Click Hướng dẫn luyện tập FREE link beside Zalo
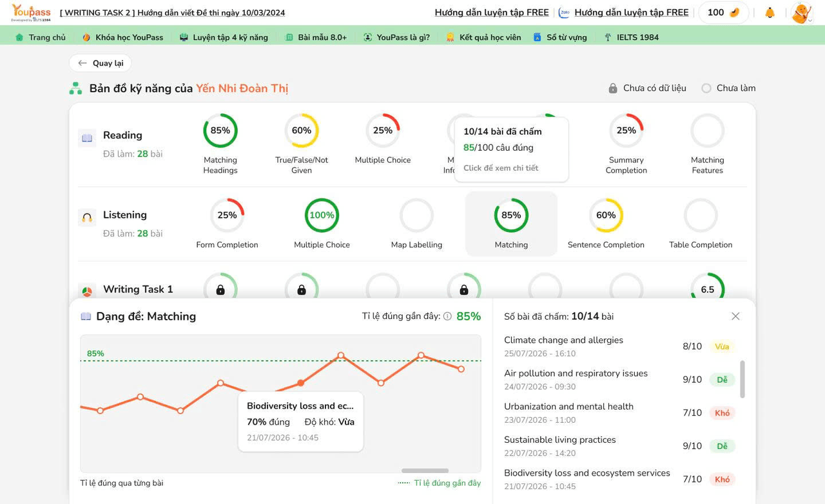This screenshot has height=504, width=825. click(x=632, y=13)
